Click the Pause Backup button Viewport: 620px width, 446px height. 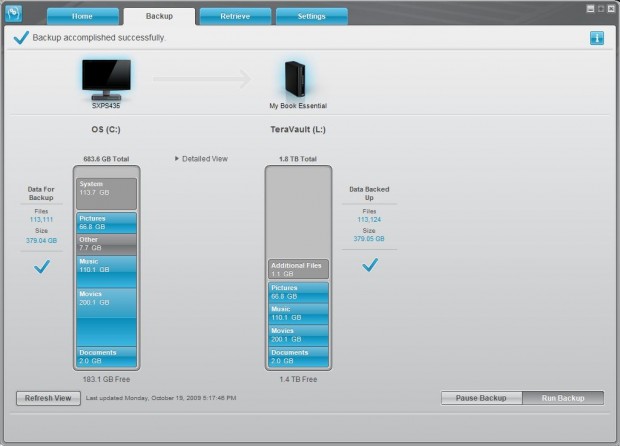482,398
